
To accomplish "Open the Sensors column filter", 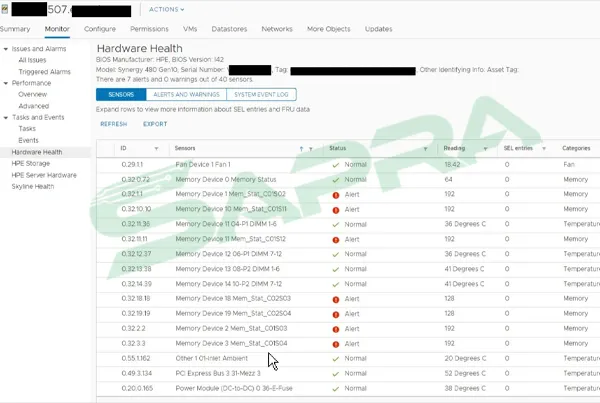I will point(311,148).
